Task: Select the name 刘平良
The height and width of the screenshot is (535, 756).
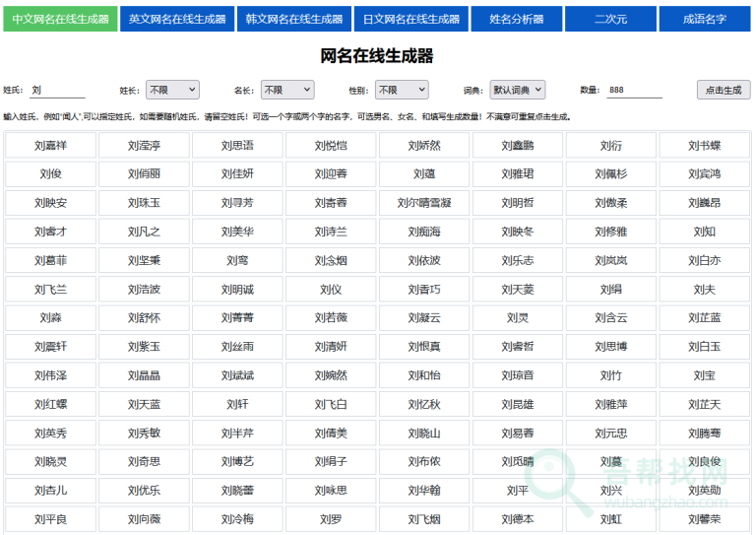Action: (x=50, y=519)
